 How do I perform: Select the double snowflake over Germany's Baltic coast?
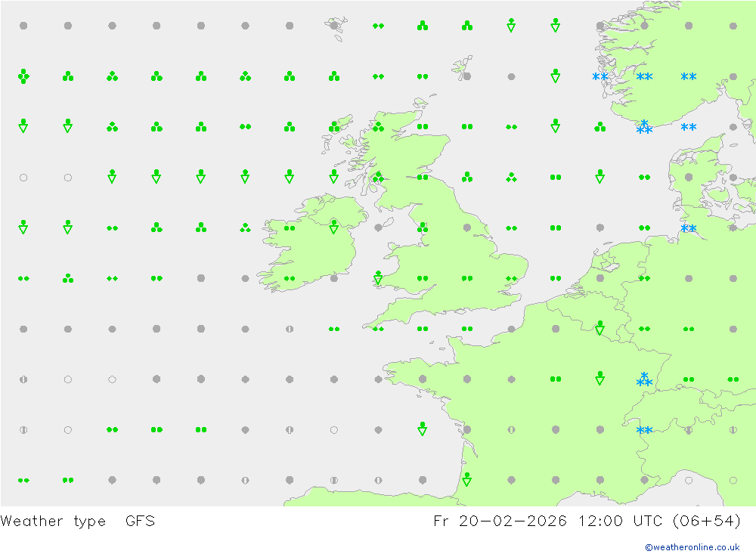(689, 228)
